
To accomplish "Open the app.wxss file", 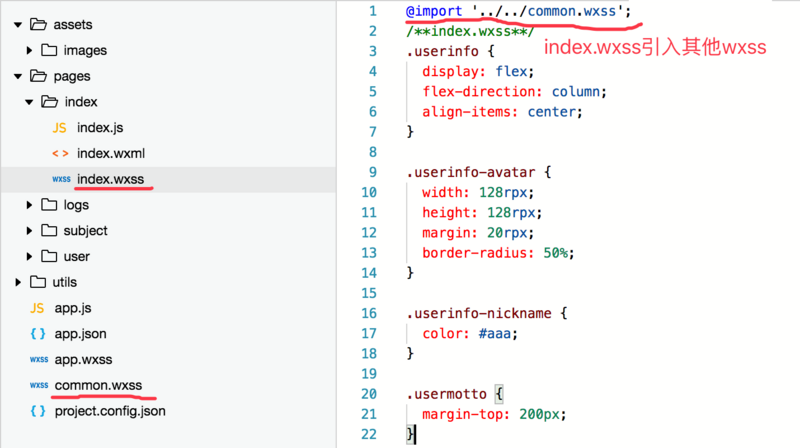I will click(x=83, y=360).
